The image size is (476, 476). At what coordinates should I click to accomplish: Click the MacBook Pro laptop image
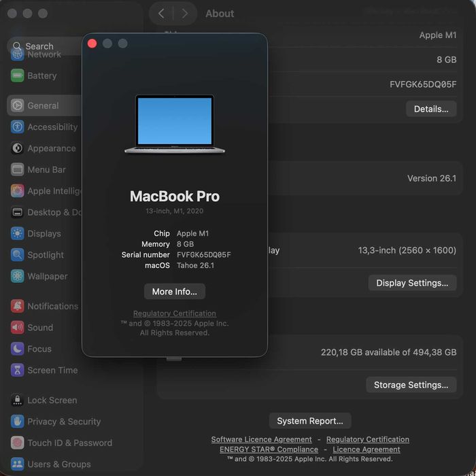coord(175,124)
